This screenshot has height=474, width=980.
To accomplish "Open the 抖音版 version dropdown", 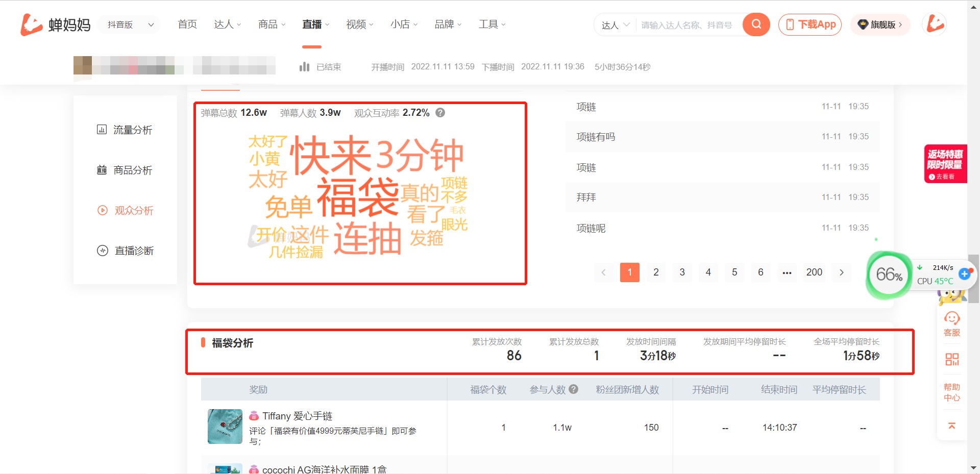I will pyautogui.click(x=129, y=24).
